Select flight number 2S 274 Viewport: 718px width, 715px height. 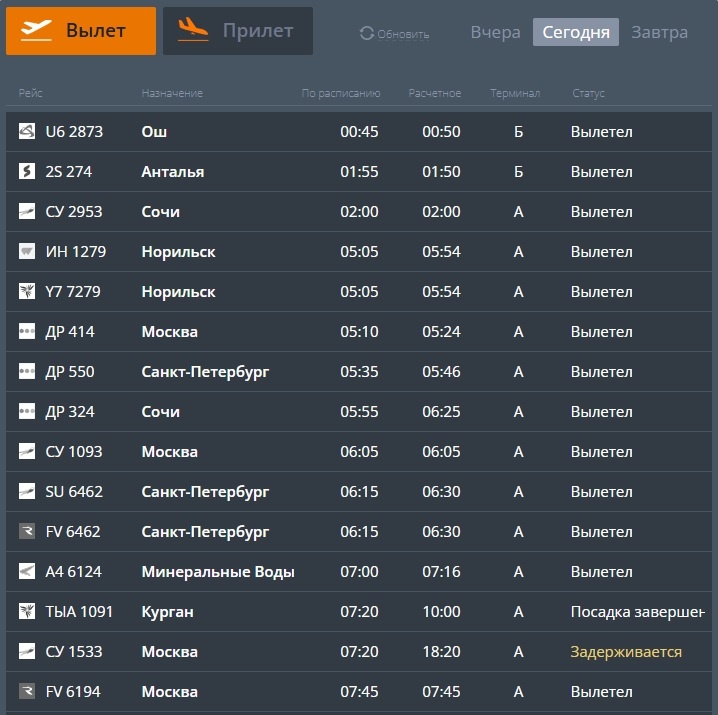[x=69, y=172]
